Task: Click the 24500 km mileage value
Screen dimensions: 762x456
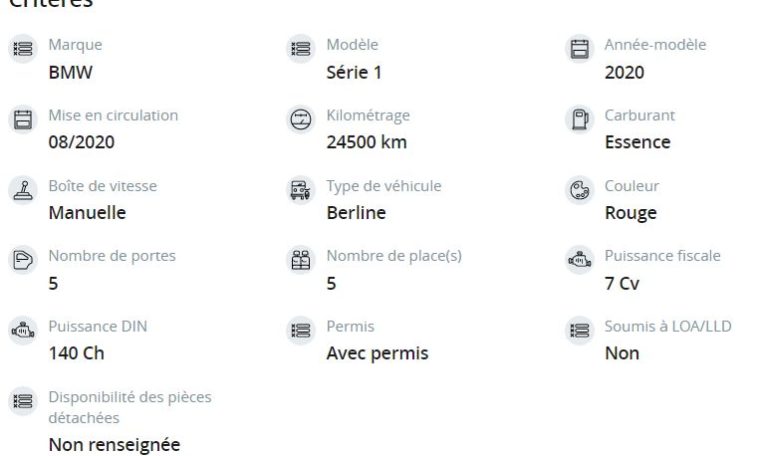Action: point(366,142)
